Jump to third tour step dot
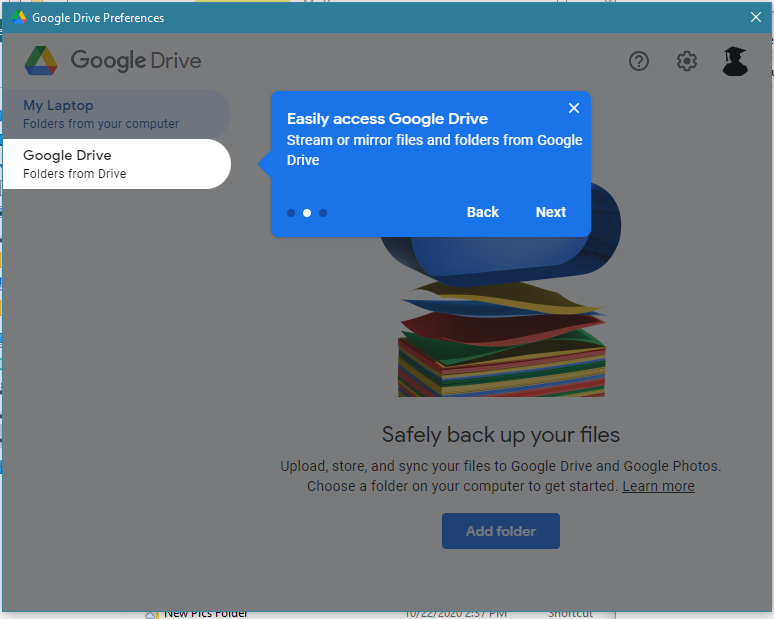The height and width of the screenshot is (619, 774). tap(323, 213)
